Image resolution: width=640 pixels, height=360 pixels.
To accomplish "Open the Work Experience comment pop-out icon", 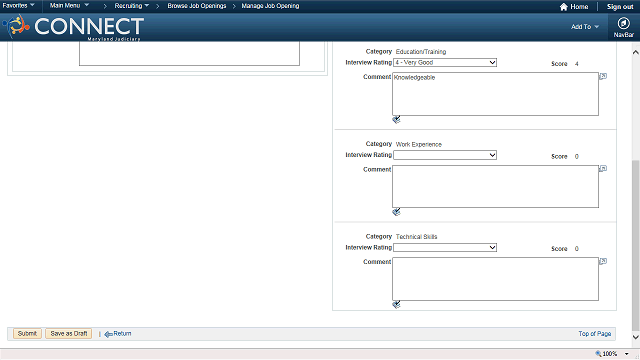I will tap(603, 169).
